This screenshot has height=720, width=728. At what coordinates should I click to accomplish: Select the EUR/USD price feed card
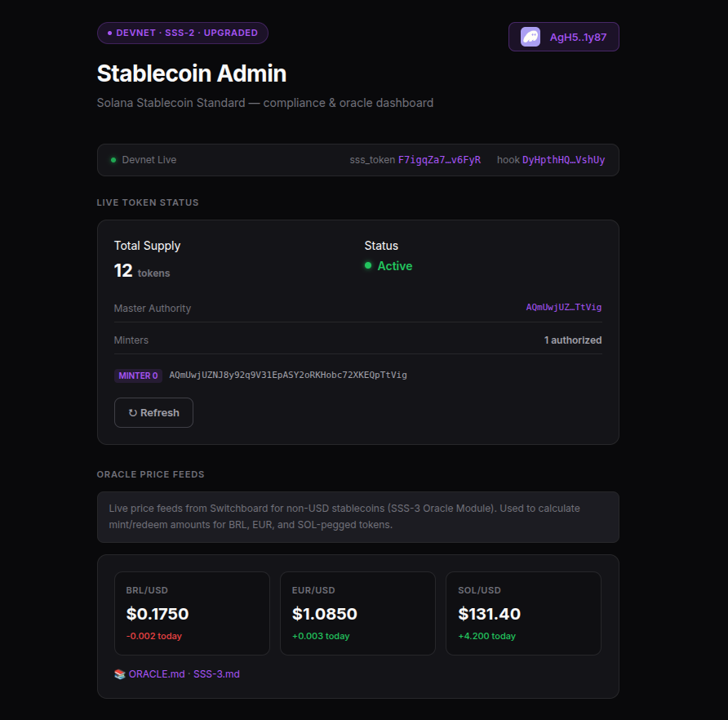(357, 613)
